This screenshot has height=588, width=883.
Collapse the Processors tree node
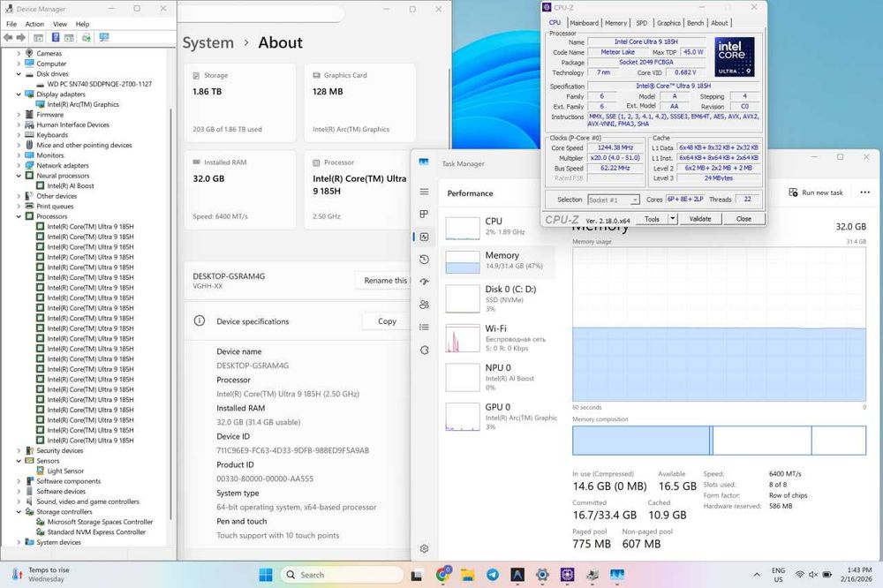pyautogui.click(x=19, y=216)
